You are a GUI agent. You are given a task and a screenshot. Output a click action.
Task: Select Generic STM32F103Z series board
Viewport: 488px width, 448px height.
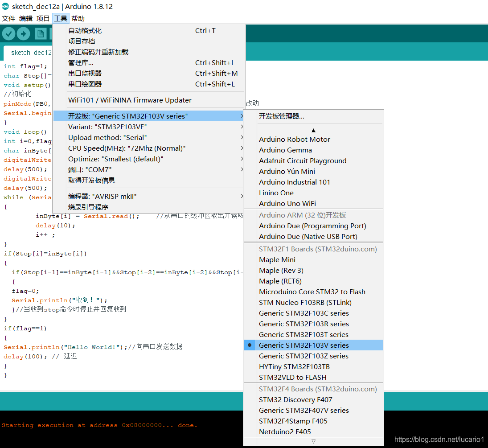313,356
